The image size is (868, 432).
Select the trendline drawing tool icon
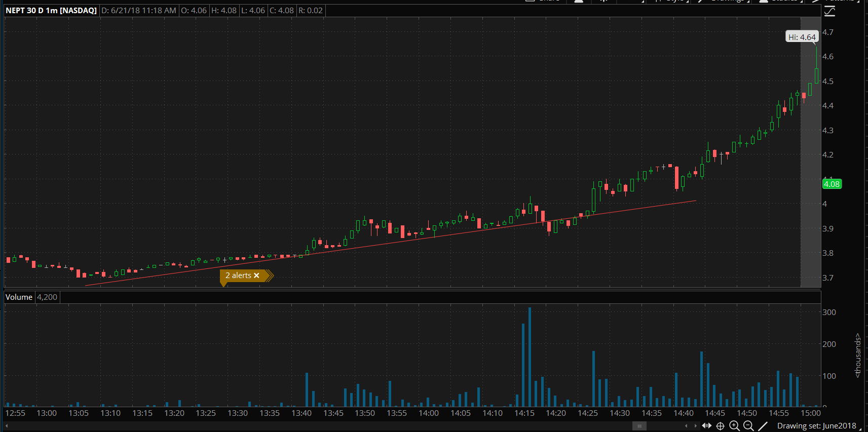[763, 426]
